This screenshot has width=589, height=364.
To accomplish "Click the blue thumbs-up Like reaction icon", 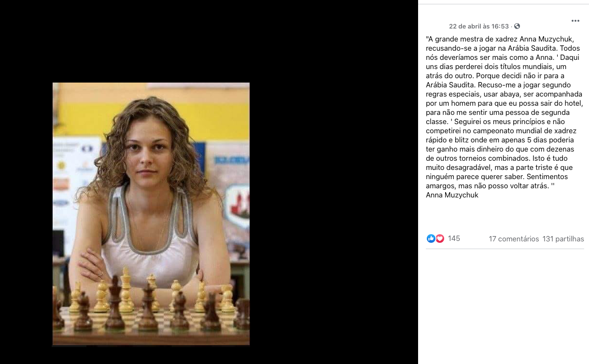I will 431,238.
